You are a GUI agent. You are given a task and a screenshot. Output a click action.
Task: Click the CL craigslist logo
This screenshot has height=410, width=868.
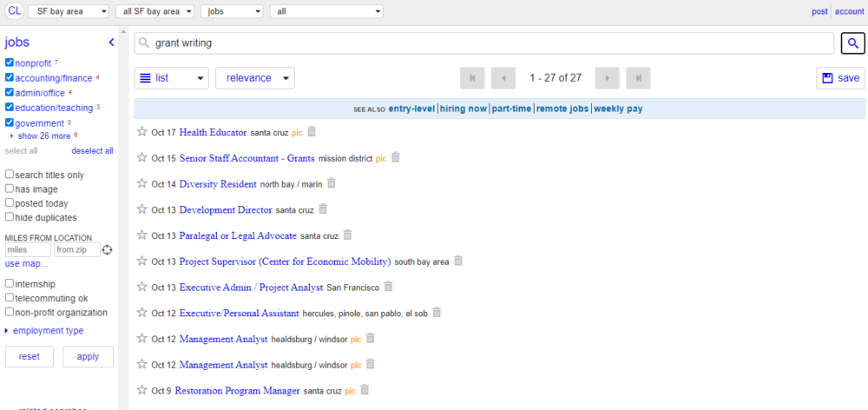click(15, 11)
